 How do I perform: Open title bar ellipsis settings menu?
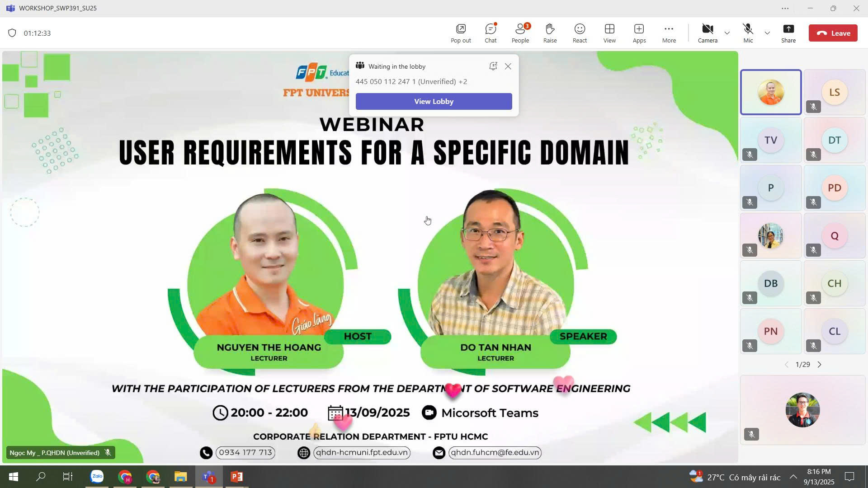[785, 8]
